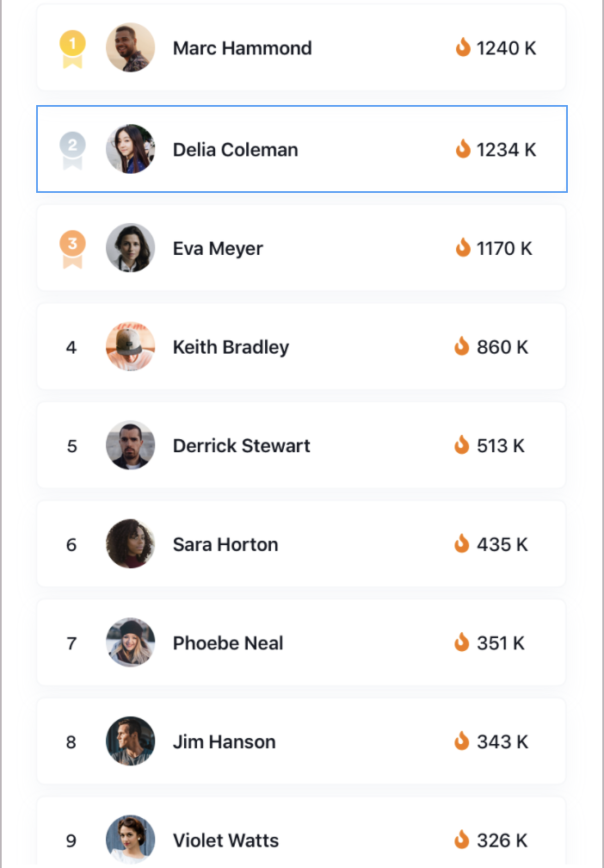
Task: Click the silver second-place medal icon
Action: click(x=72, y=151)
